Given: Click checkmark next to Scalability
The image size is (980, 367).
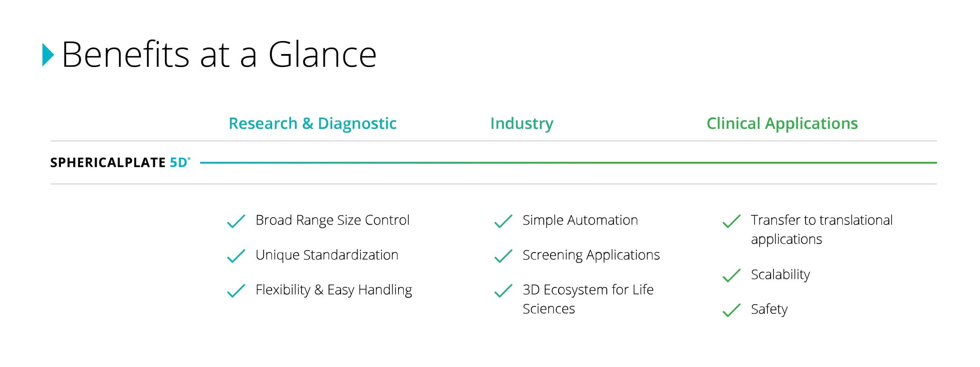Looking at the screenshot, I should coord(731,275).
